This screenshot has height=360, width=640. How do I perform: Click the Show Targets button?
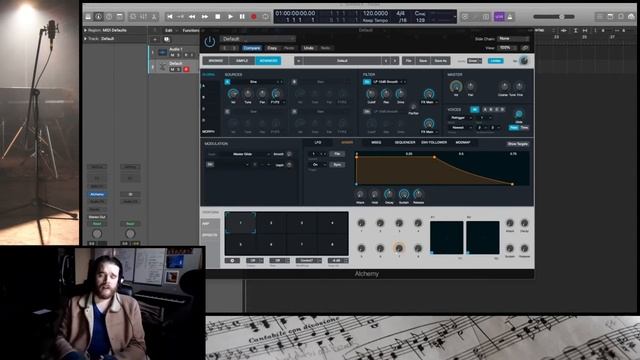518,144
